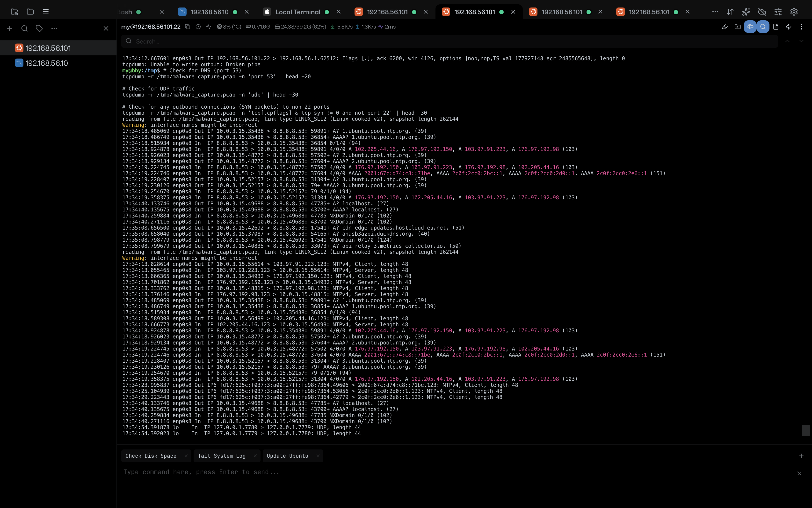Screen dimensions: 812x508
Task: Click the brush clear-terminal icon
Action: pyautogui.click(x=725, y=27)
